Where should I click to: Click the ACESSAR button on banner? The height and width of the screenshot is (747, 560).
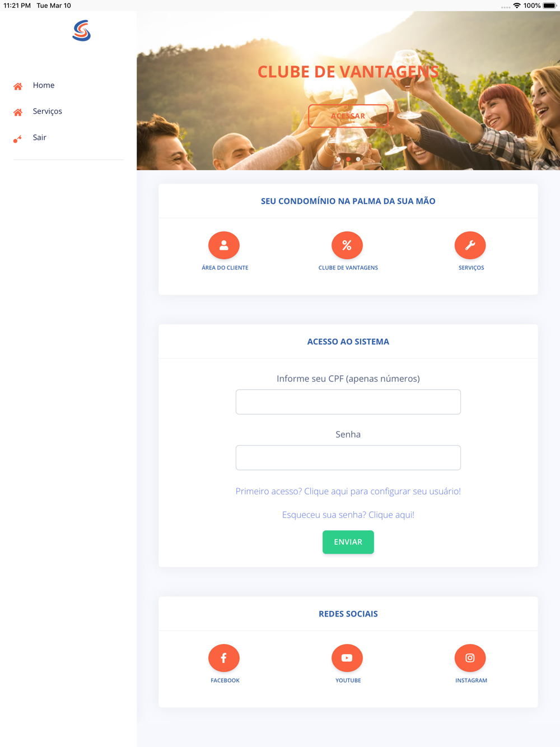348,116
